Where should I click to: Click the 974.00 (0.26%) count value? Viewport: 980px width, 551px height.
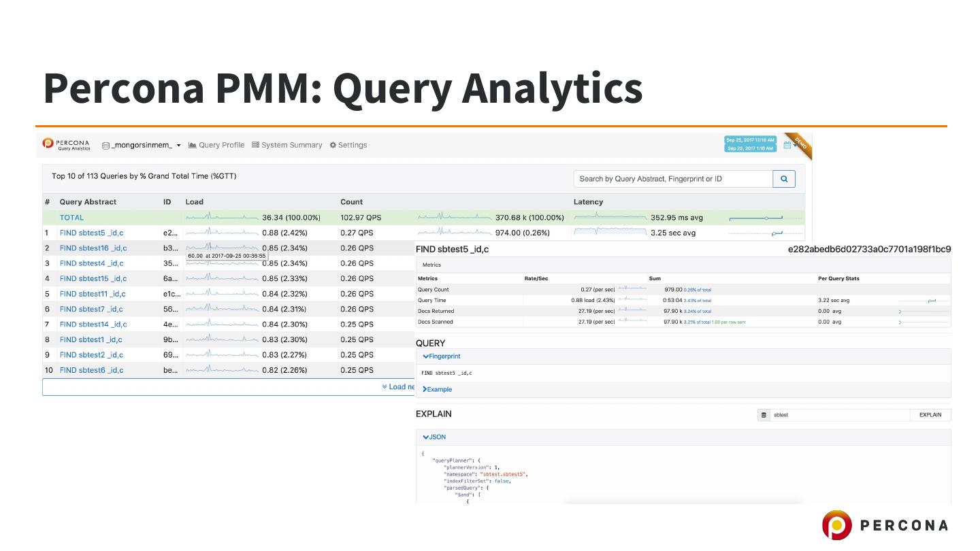(523, 233)
